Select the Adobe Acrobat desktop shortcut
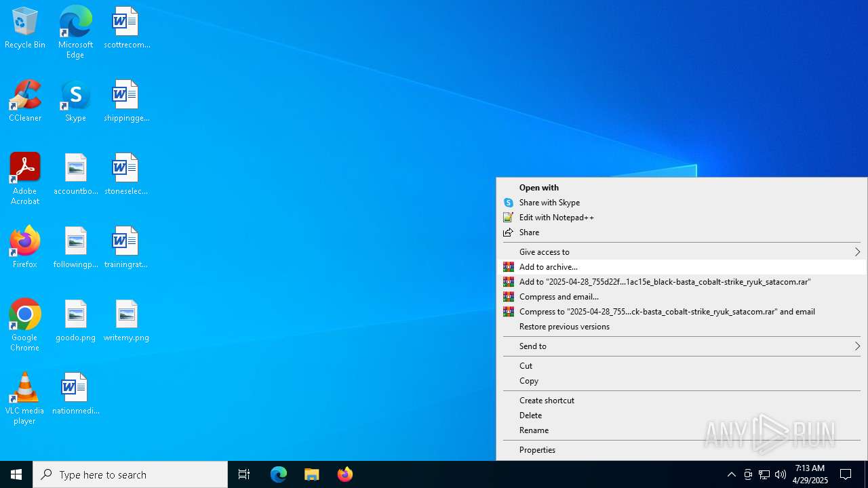The image size is (868, 488). click(25, 179)
